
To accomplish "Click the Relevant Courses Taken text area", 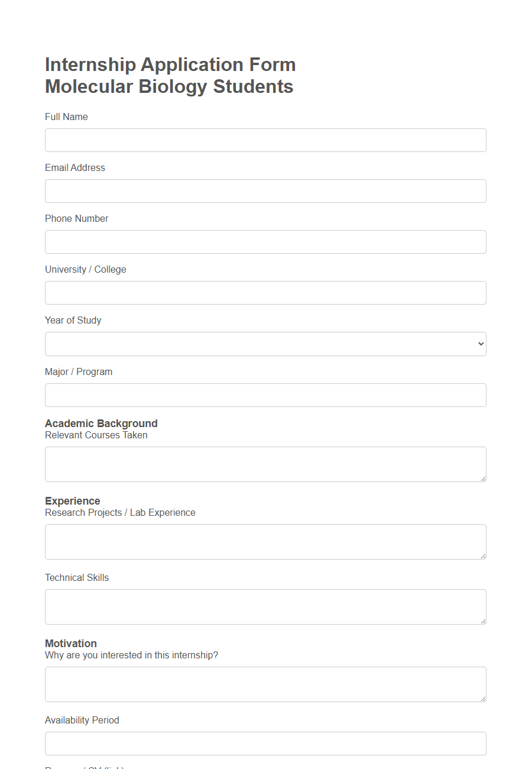I will pyautogui.click(x=265, y=464).
